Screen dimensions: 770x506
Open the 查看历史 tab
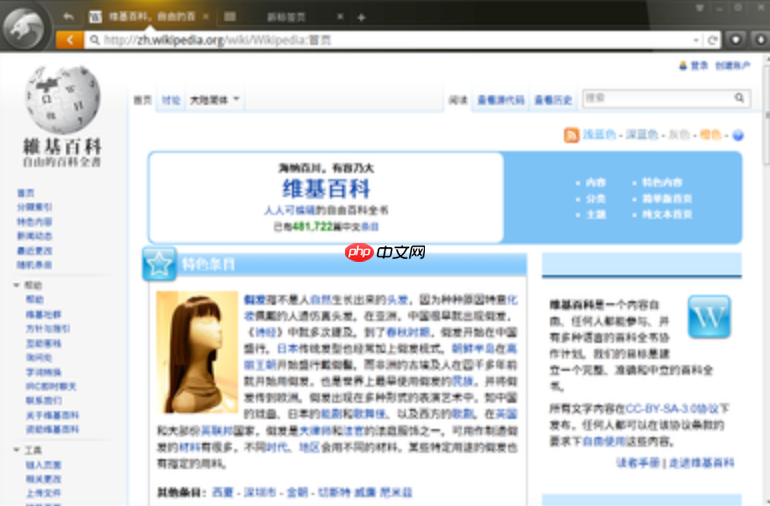tap(553, 100)
